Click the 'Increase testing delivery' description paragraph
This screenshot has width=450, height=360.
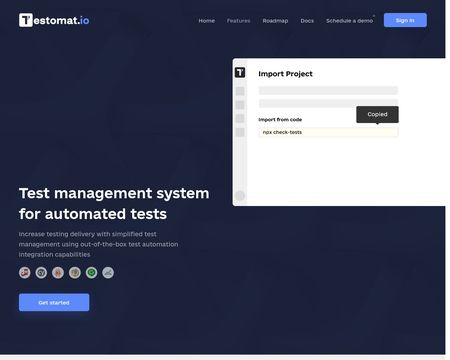coord(98,244)
